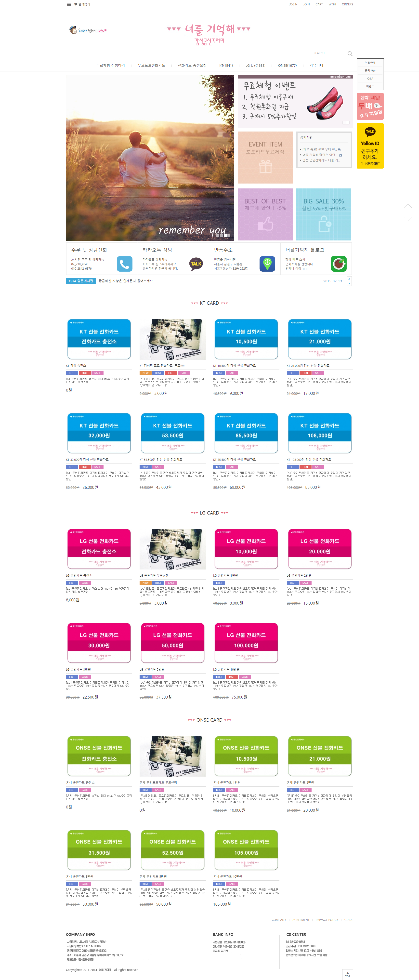Click the blue phone consultation icon
419x980 pixels.
pos(124,264)
